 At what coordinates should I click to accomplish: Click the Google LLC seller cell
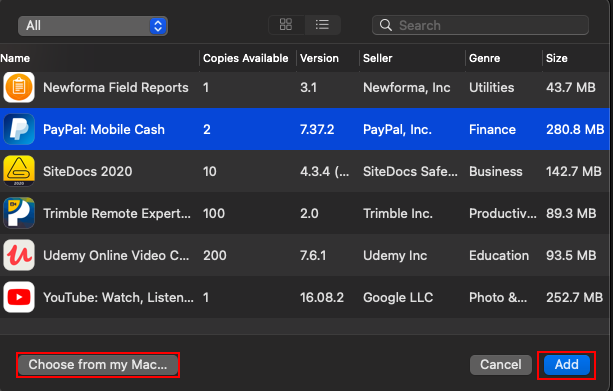click(398, 298)
